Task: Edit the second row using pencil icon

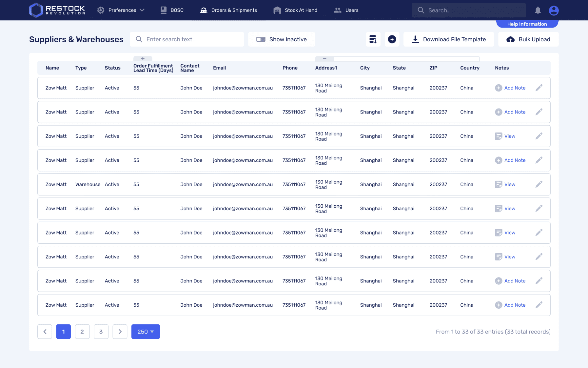Action: click(539, 112)
